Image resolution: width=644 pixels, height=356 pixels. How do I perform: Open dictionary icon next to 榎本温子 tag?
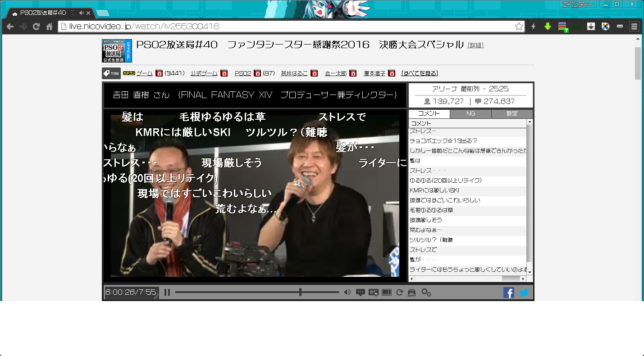392,73
